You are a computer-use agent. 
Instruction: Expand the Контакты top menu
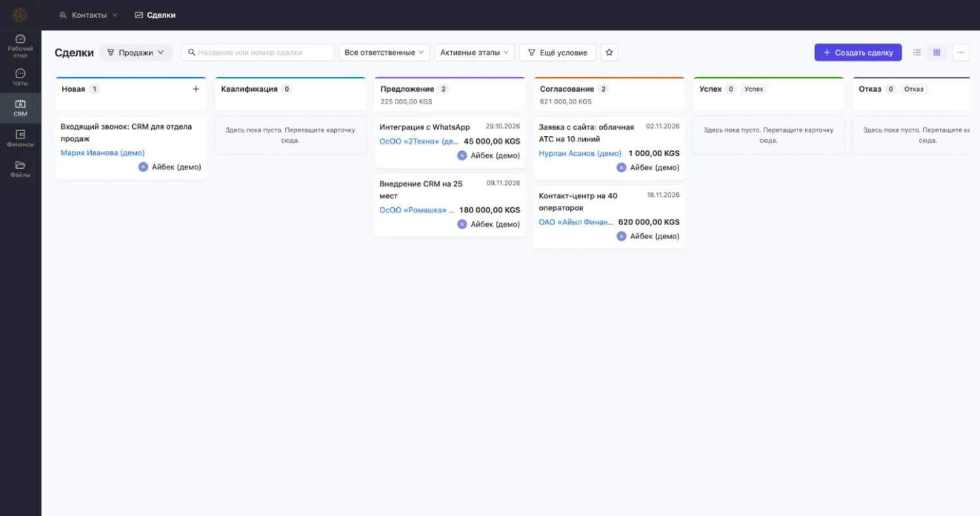88,15
